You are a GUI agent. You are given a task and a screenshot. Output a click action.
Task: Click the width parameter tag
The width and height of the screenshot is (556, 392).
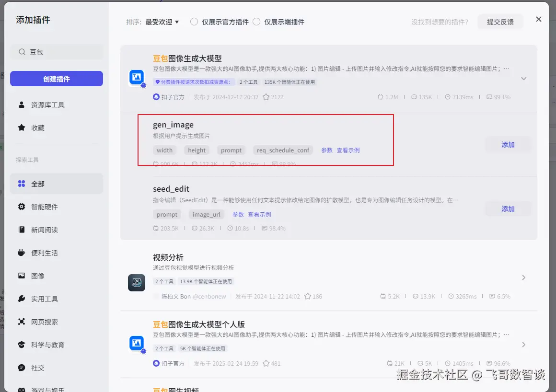click(164, 150)
